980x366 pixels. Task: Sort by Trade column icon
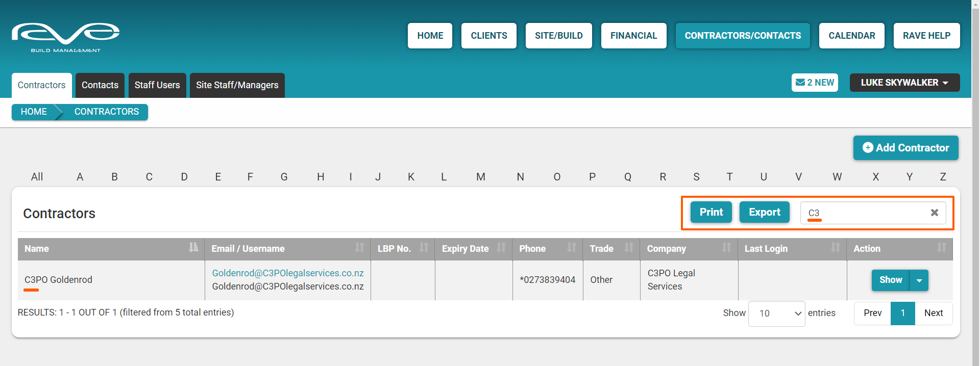pos(629,248)
